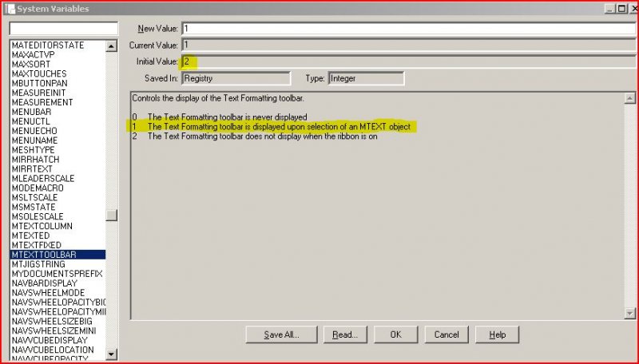Click the New Value input field
The width and height of the screenshot is (639, 364).
[409, 29]
